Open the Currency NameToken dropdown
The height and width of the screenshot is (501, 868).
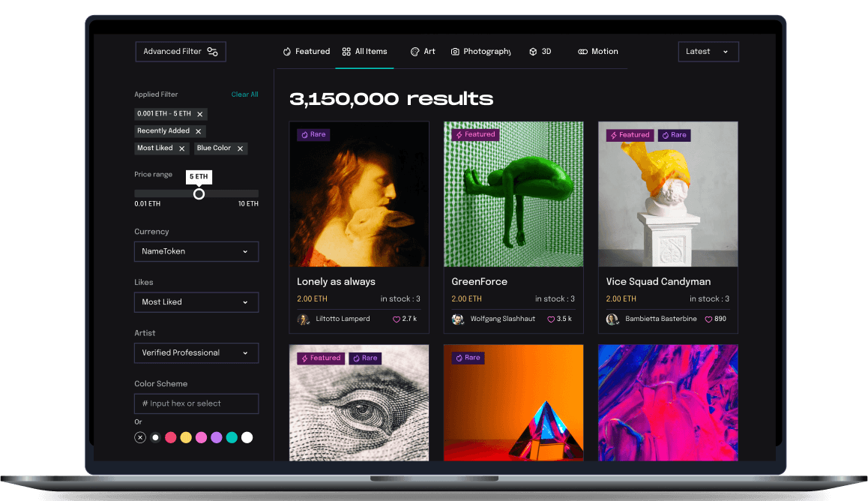pyautogui.click(x=196, y=252)
